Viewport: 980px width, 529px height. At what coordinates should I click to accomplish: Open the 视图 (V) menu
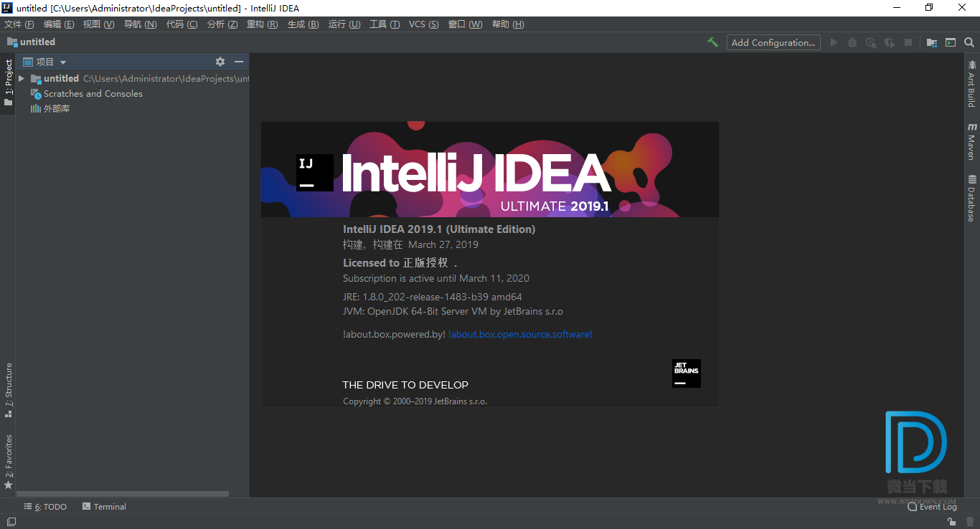pos(99,24)
